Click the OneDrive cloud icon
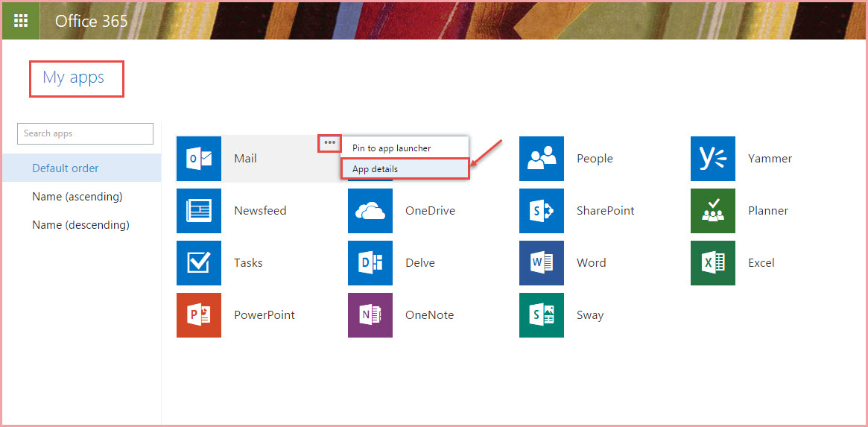Viewport: 868px width, 427px height. point(370,210)
